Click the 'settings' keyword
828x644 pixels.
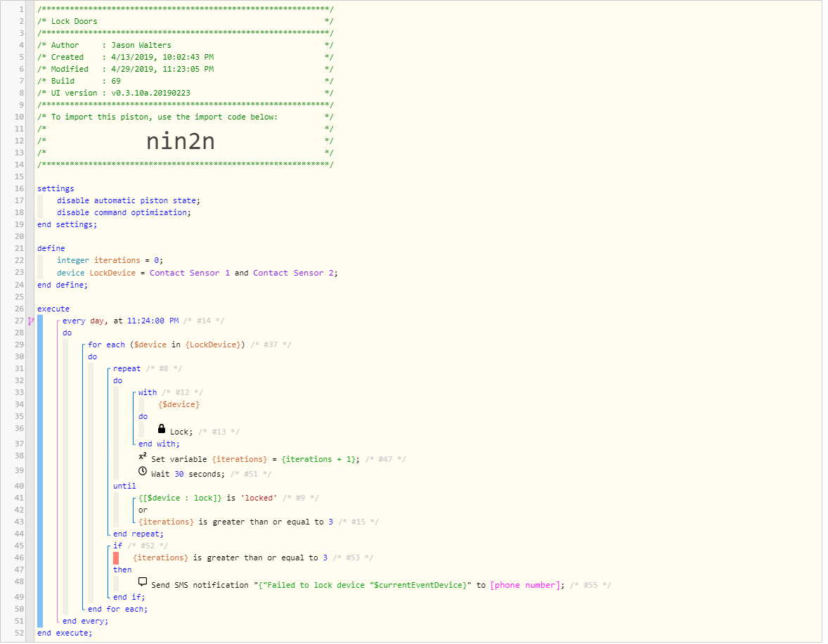56,189
